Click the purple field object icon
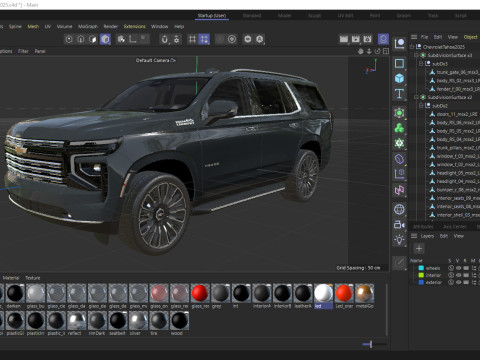480x360 pixels. pyautogui.click(x=399, y=174)
